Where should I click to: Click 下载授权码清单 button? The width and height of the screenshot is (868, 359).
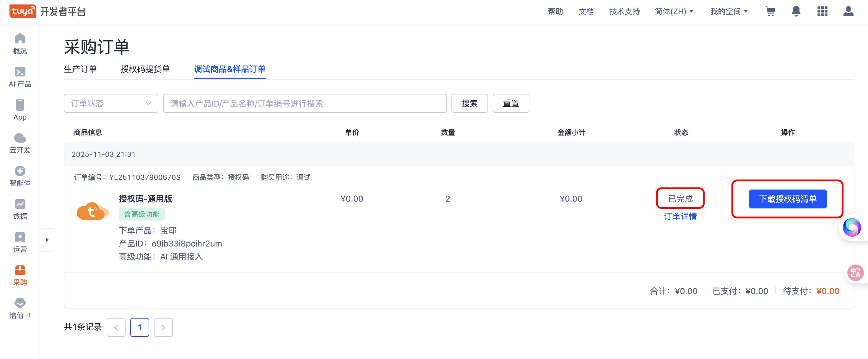(x=787, y=199)
